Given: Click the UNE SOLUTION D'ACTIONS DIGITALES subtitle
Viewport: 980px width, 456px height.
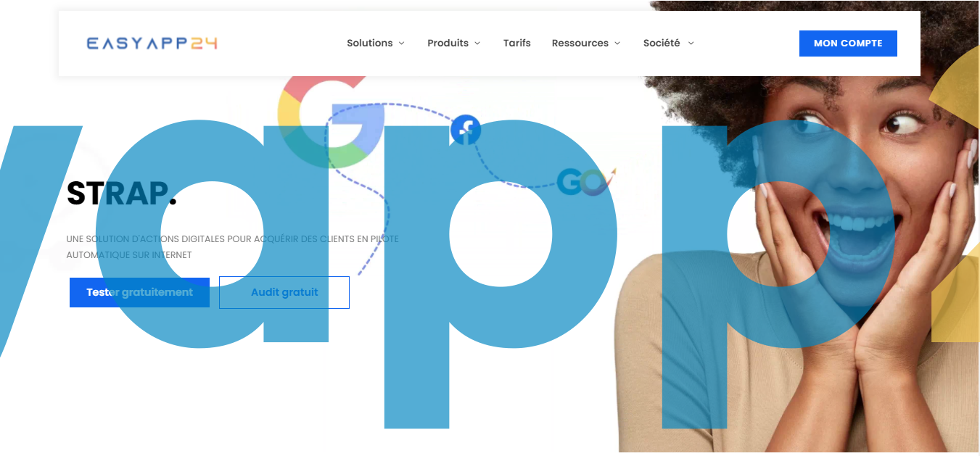Looking at the screenshot, I should point(232,246).
